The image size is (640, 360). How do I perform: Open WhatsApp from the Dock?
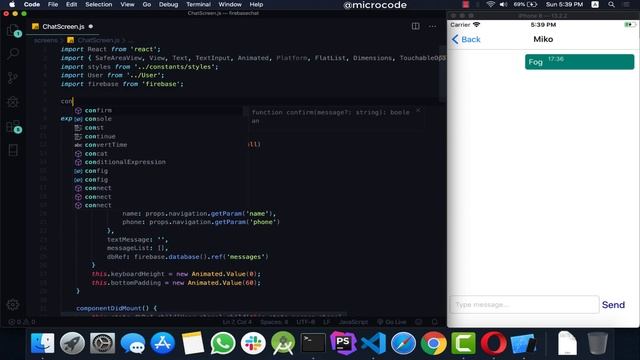tap(223, 343)
